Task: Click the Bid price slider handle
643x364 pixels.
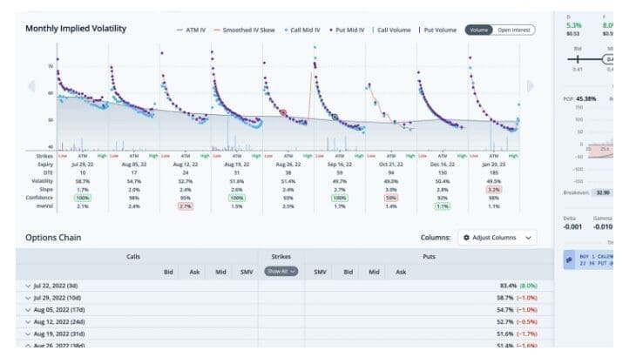Action: [578, 57]
